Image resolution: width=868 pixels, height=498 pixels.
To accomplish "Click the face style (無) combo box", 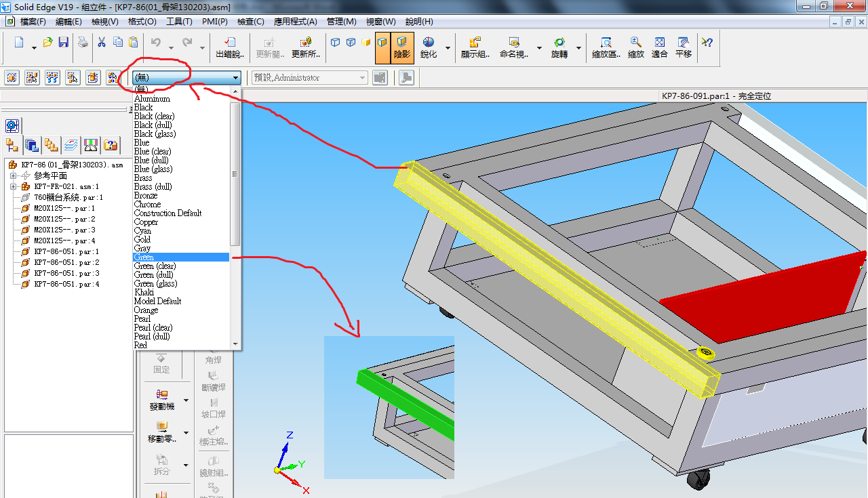I will [x=187, y=78].
